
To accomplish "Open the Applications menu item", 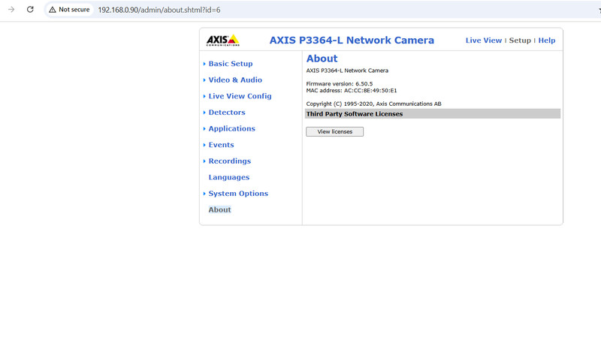I will (232, 128).
